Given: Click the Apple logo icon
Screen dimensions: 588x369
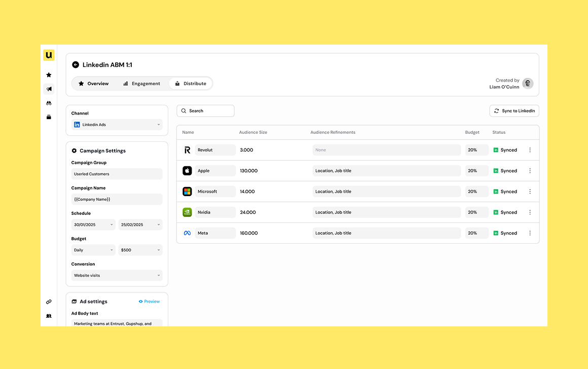Looking at the screenshot, I should pyautogui.click(x=187, y=171).
